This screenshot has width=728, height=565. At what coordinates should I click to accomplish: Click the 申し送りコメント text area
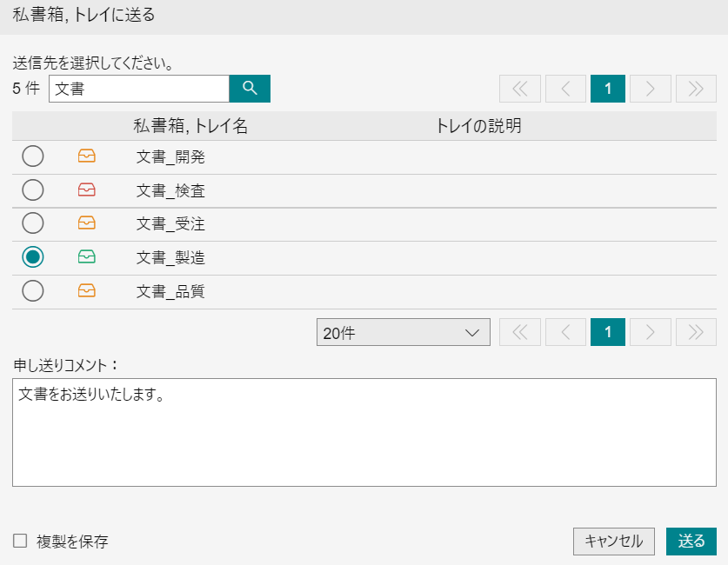(364, 432)
